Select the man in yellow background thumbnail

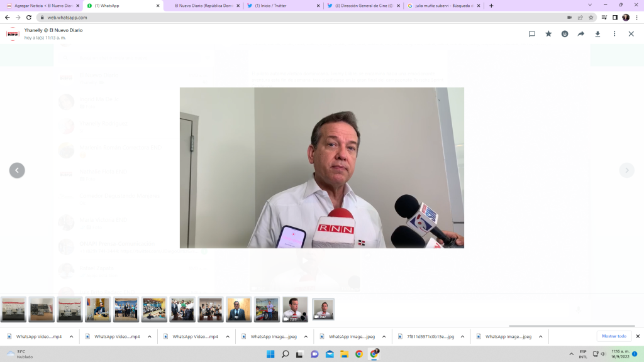pyautogui.click(x=239, y=309)
